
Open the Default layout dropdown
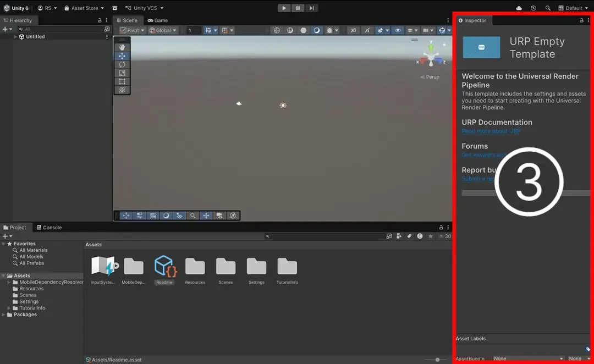tap(573, 8)
